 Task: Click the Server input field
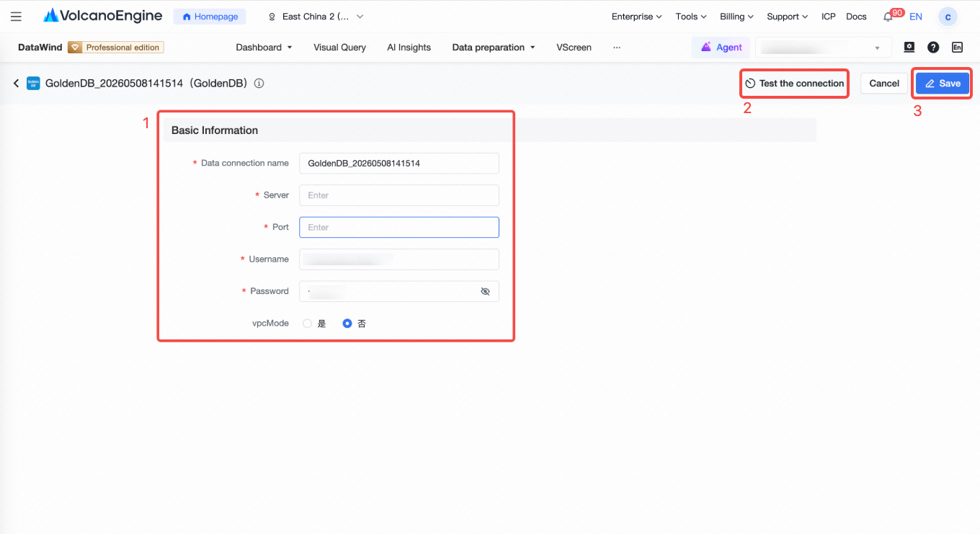(x=398, y=195)
